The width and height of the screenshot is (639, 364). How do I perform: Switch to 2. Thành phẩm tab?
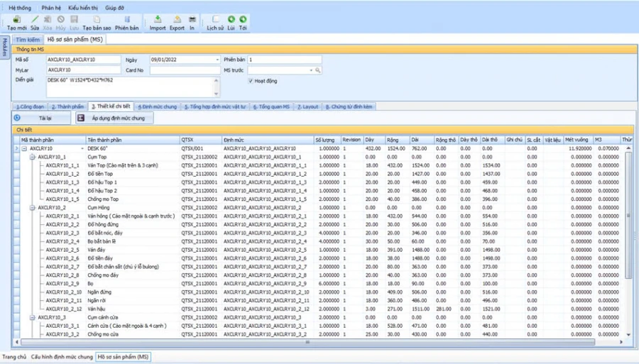(67, 106)
